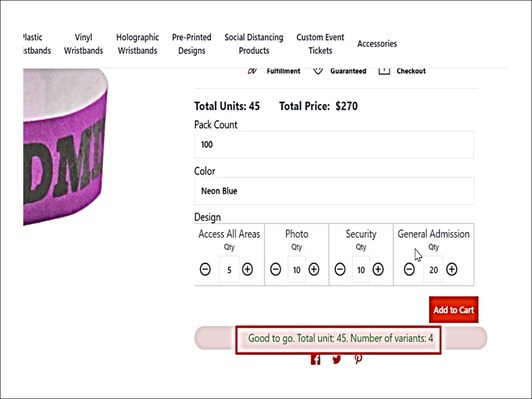Open the Pre-Printed Designs section
Screen dimensions: 532x399
tap(191, 44)
